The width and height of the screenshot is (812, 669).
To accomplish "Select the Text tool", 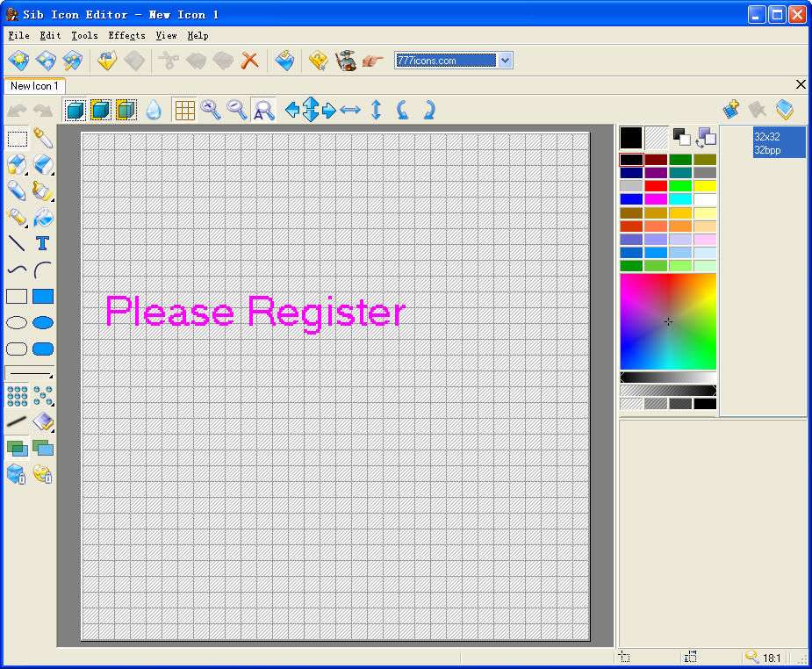I will click(x=42, y=243).
